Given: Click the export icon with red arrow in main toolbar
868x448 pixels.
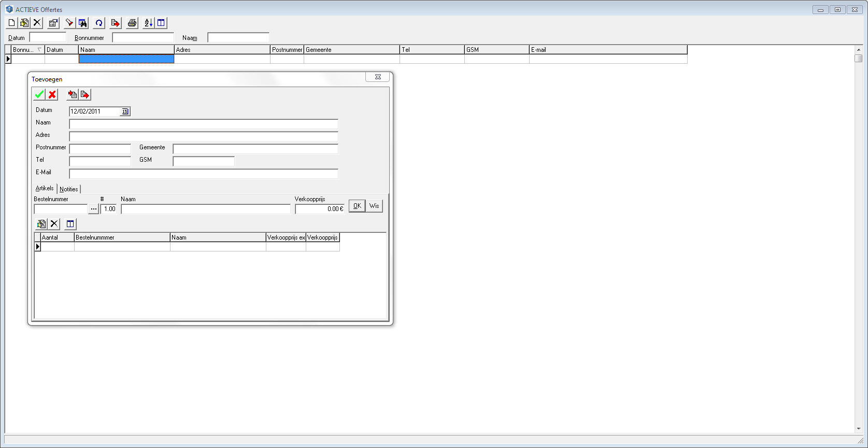Looking at the screenshot, I should tap(115, 23).
